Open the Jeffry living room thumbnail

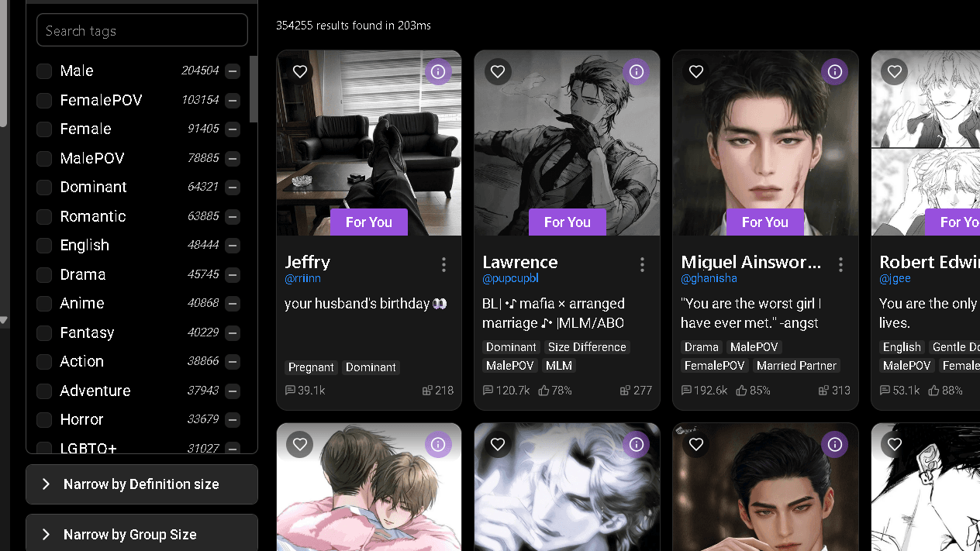pyautogui.click(x=369, y=143)
